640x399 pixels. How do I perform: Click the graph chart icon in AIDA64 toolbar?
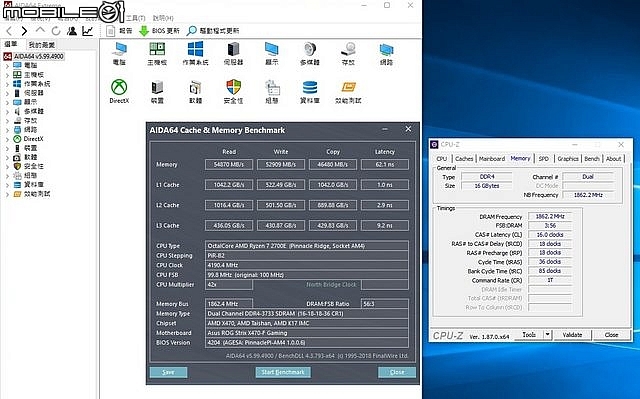click(87, 31)
